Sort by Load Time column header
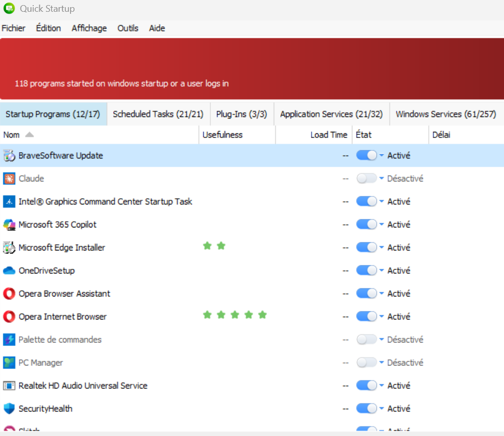The image size is (504, 436). 314,135
